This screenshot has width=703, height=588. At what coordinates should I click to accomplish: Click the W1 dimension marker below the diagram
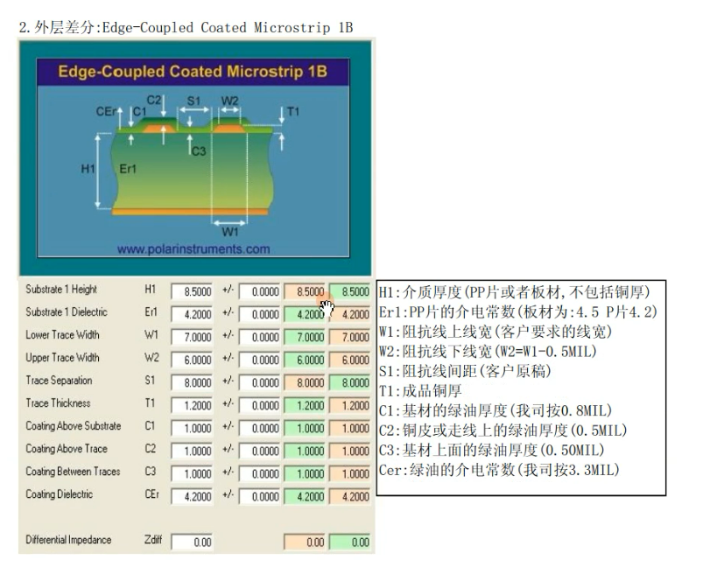coord(230,232)
